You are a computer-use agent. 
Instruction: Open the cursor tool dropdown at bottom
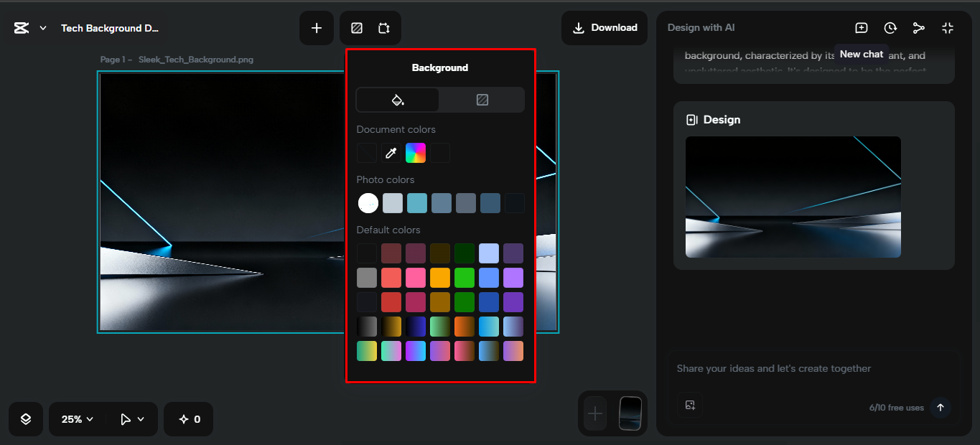pyautogui.click(x=132, y=419)
